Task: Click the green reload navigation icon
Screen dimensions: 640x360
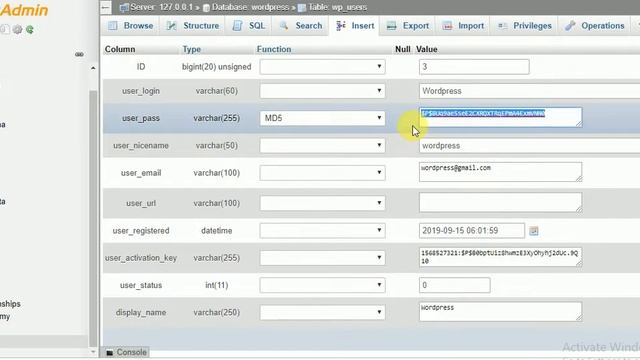Action: click(x=30, y=29)
